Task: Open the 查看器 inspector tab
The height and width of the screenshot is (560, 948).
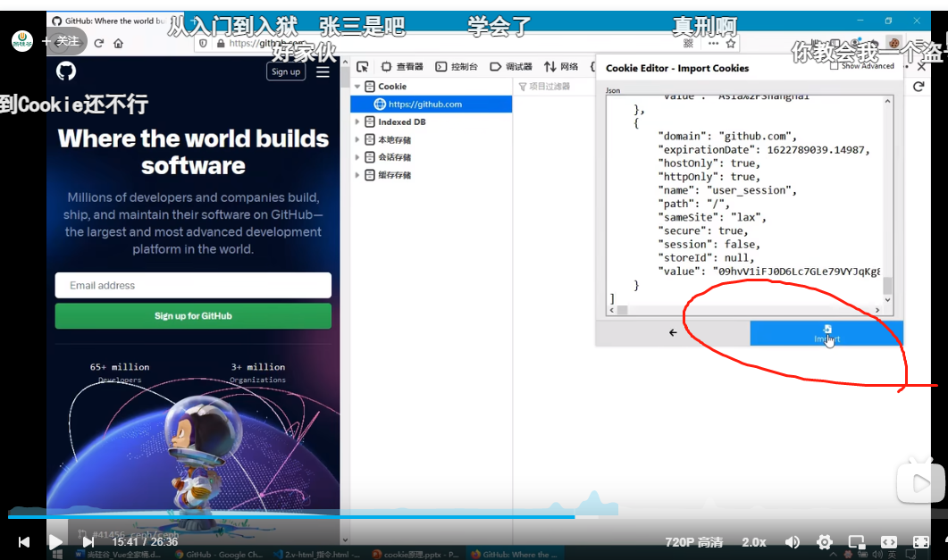Action: (x=403, y=66)
